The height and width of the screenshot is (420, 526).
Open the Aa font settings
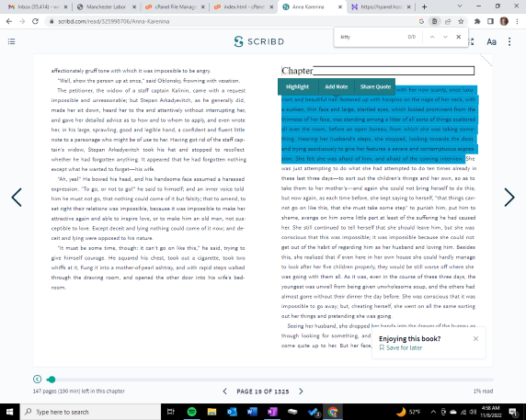[x=491, y=42]
